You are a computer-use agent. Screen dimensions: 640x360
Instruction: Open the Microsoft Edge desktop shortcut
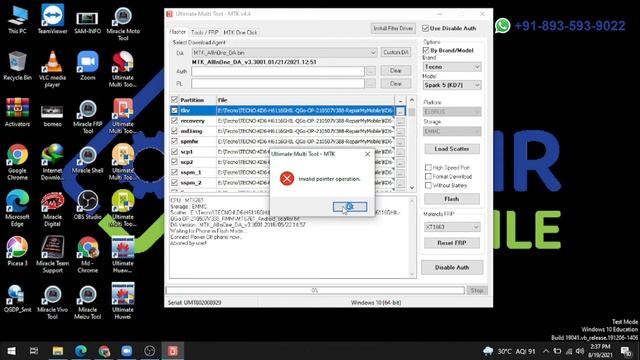pos(17,208)
